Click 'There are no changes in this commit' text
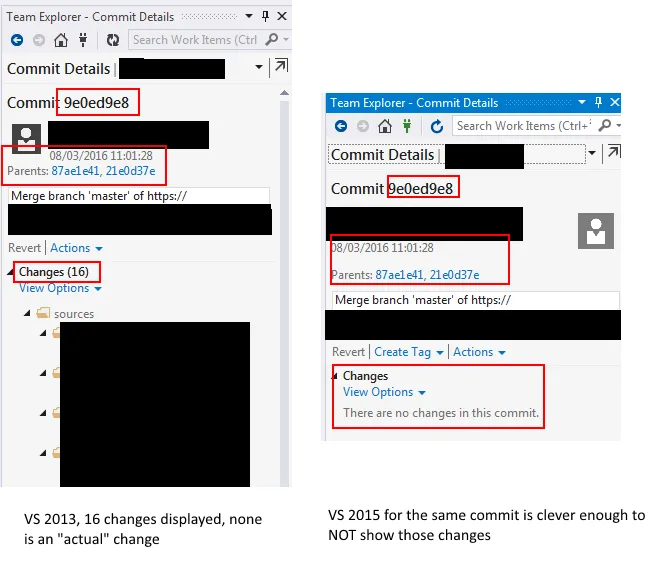The width and height of the screenshot is (657, 564). click(441, 413)
